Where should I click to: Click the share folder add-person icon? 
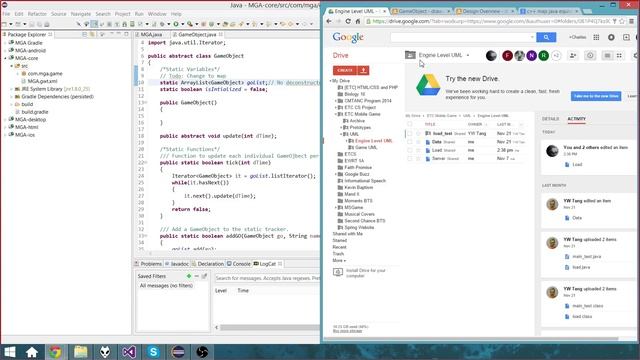573,56
